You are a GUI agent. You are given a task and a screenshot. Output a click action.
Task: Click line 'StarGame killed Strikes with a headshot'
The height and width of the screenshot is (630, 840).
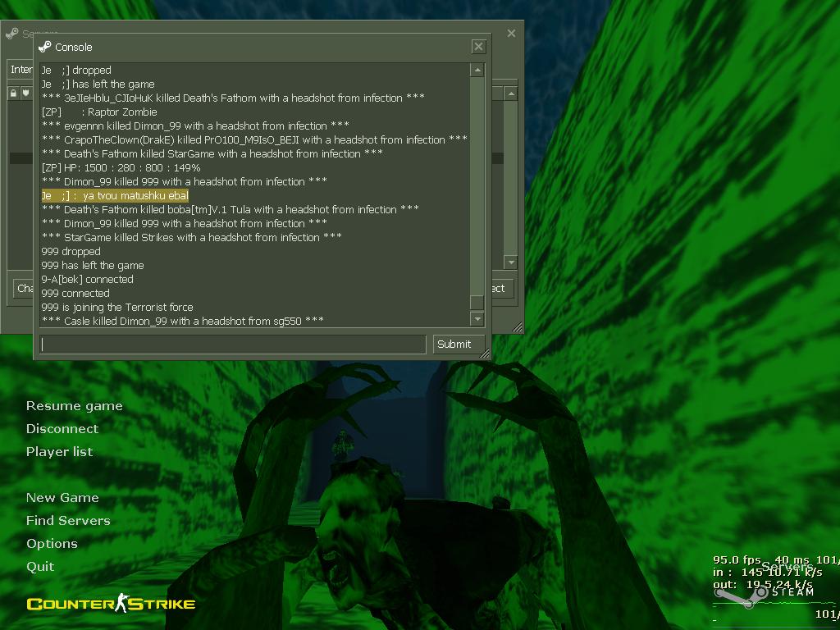192,237
